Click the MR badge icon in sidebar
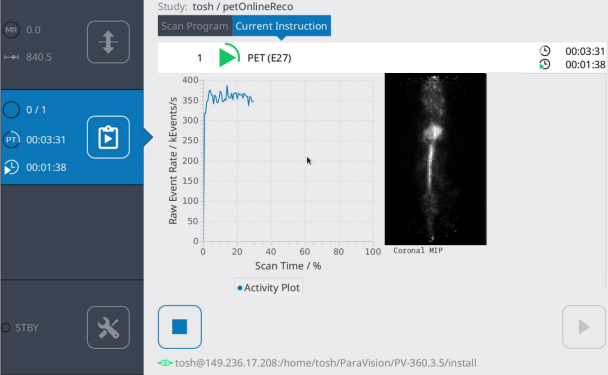608x375 pixels. pyautogui.click(x=11, y=30)
